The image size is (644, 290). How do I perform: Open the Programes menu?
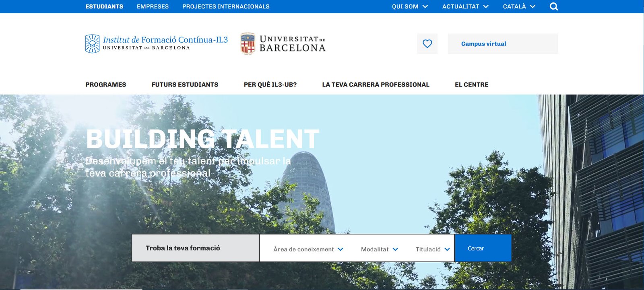tap(105, 84)
